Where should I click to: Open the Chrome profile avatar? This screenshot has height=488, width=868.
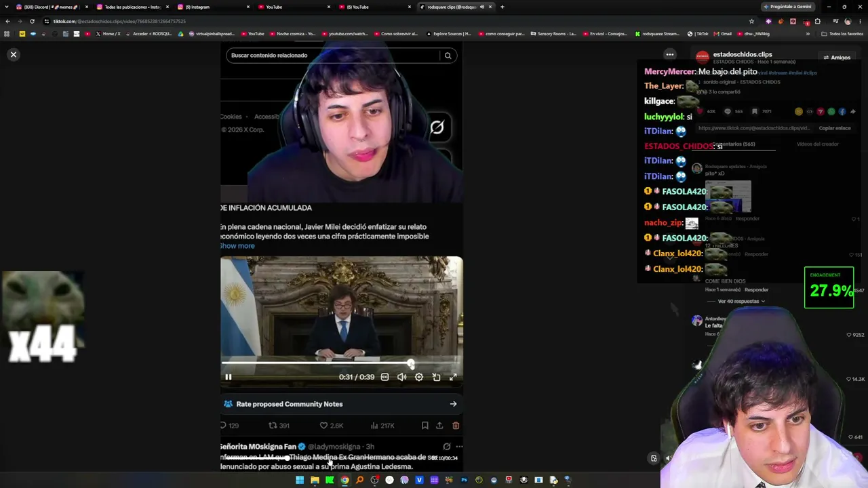[x=848, y=21]
